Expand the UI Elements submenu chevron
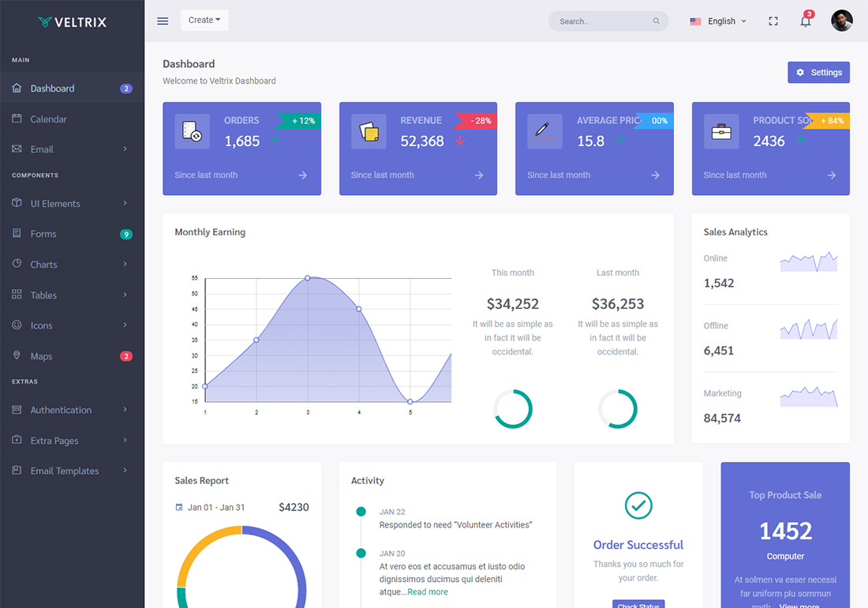Image resolution: width=868 pixels, height=608 pixels. (x=125, y=203)
